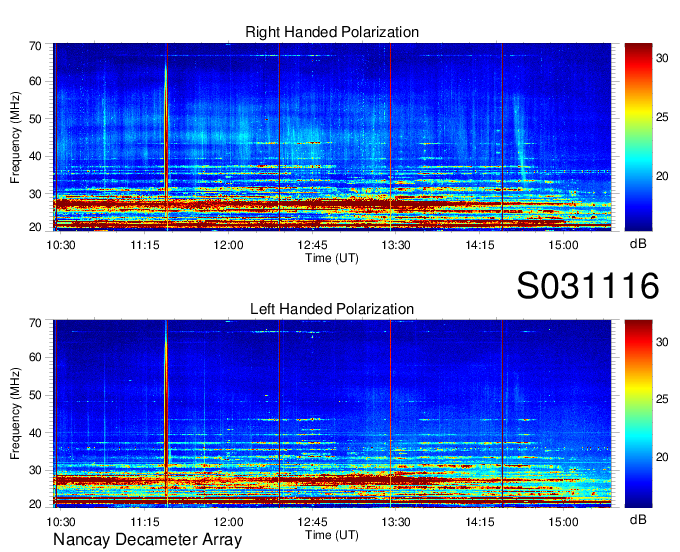Click the 20 dB value on upper color bar
The width and height of the screenshot is (680, 552).
point(662,176)
